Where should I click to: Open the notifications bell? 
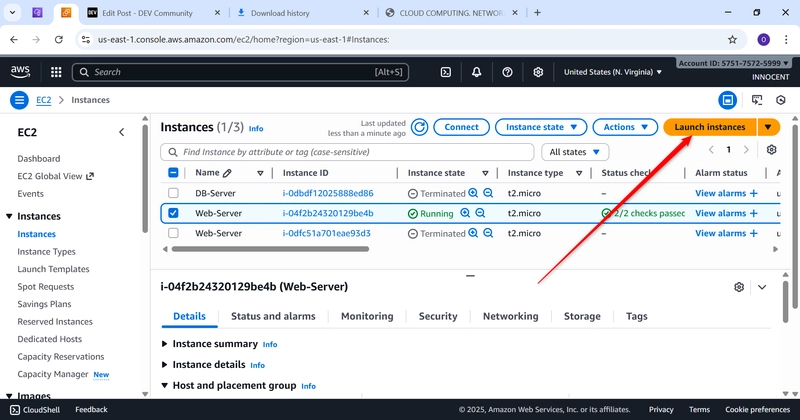477,72
